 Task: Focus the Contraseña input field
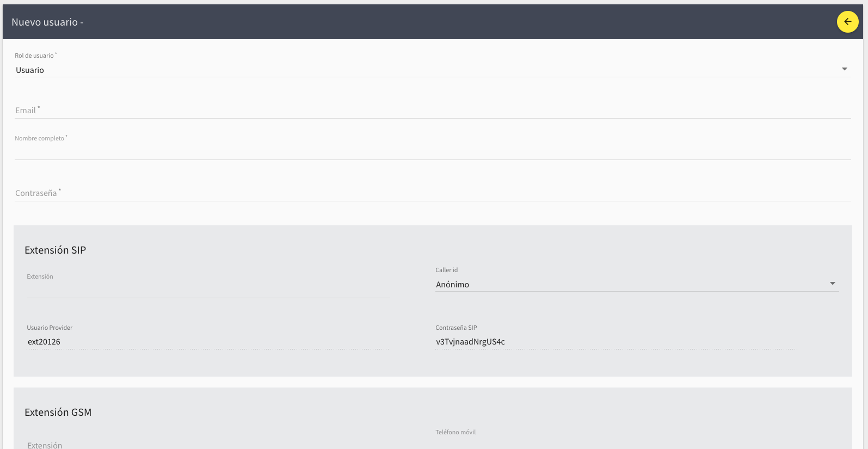433,193
